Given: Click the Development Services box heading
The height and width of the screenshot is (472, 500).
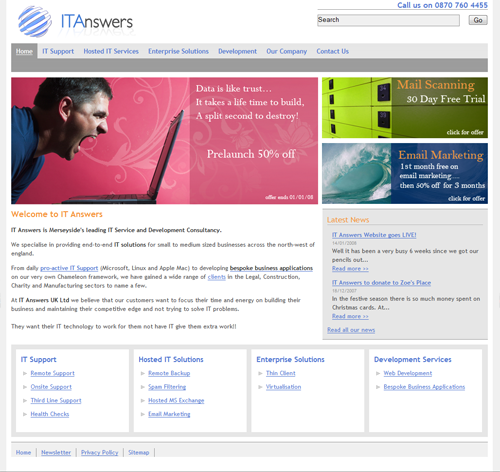Looking at the screenshot, I should pyautogui.click(x=413, y=360).
